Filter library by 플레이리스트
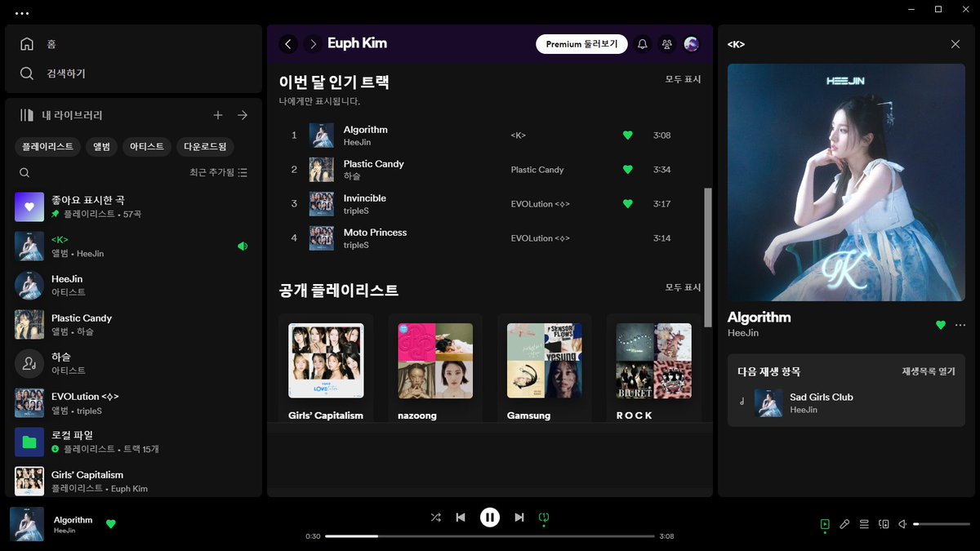980x551 pixels. point(47,147)
